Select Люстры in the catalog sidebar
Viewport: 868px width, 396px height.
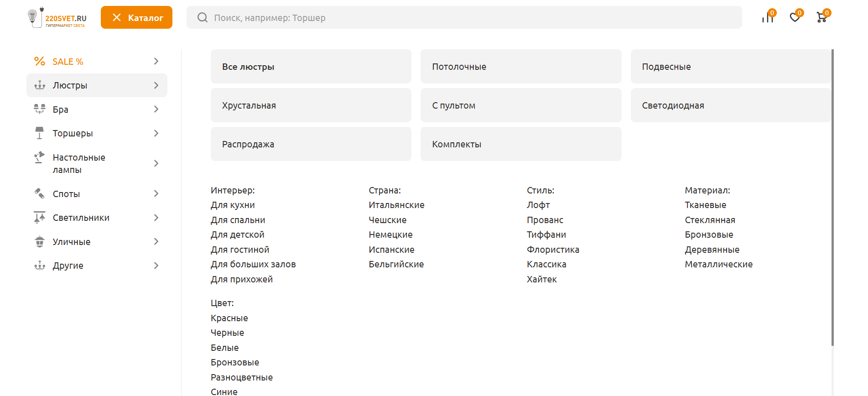pos(70,85)
